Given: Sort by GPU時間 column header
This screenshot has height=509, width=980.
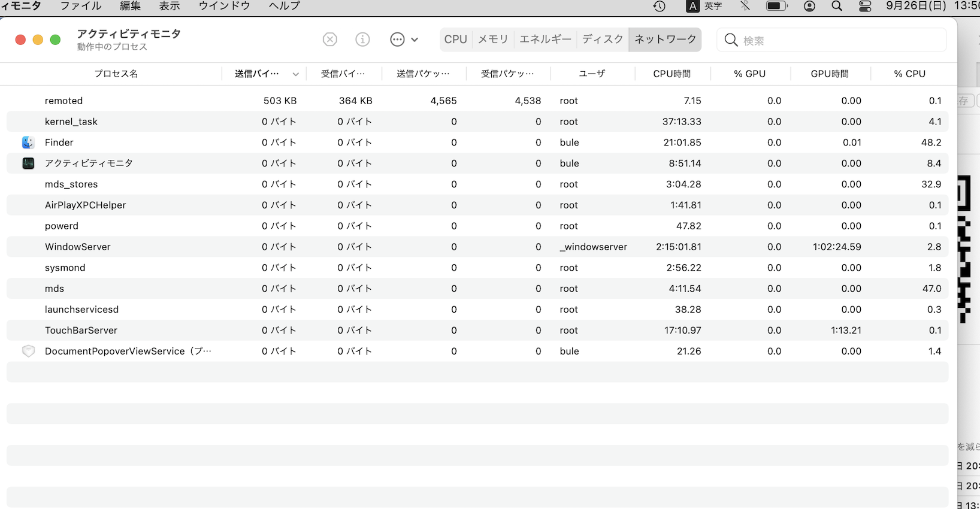Looking at the screenshot, I should (830, 74).
